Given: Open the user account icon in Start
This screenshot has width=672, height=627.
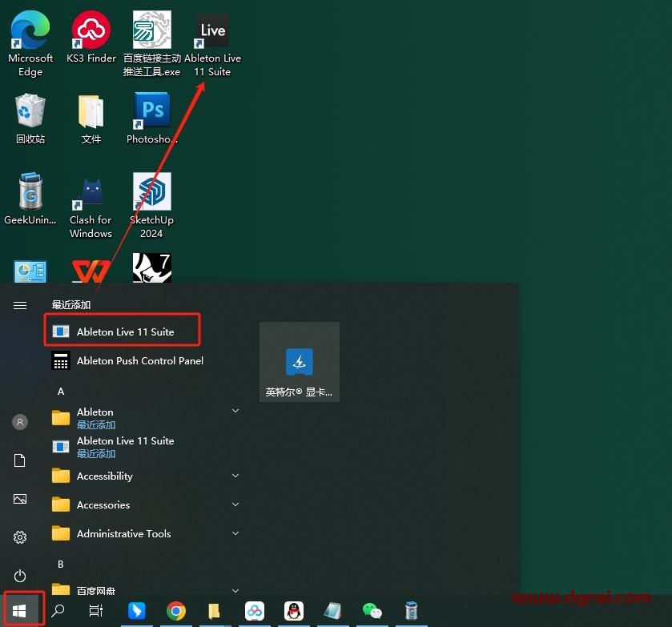Looking at the screenshot, I should tap(20, 422).
